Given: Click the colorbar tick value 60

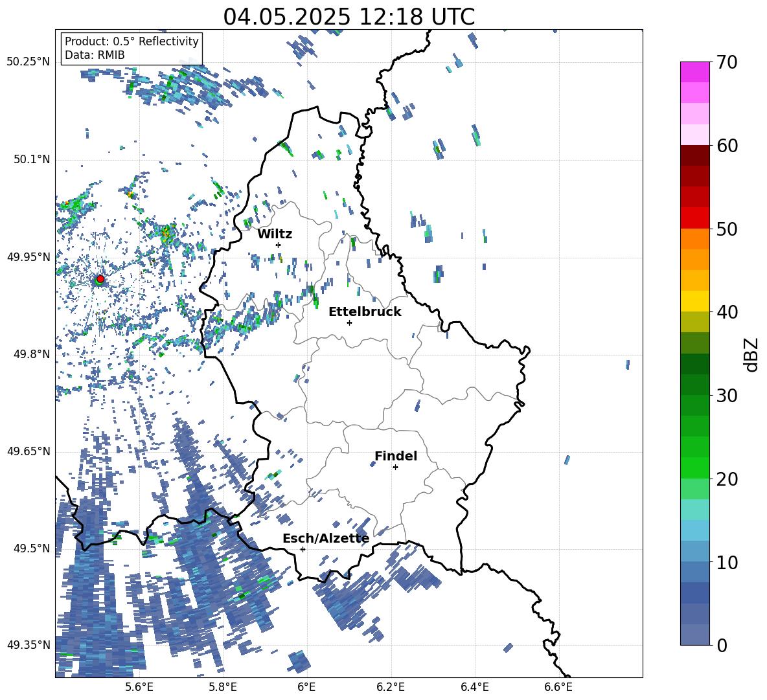Looking at the screenshot, I should pyautogui.click(x=727, y=146).
